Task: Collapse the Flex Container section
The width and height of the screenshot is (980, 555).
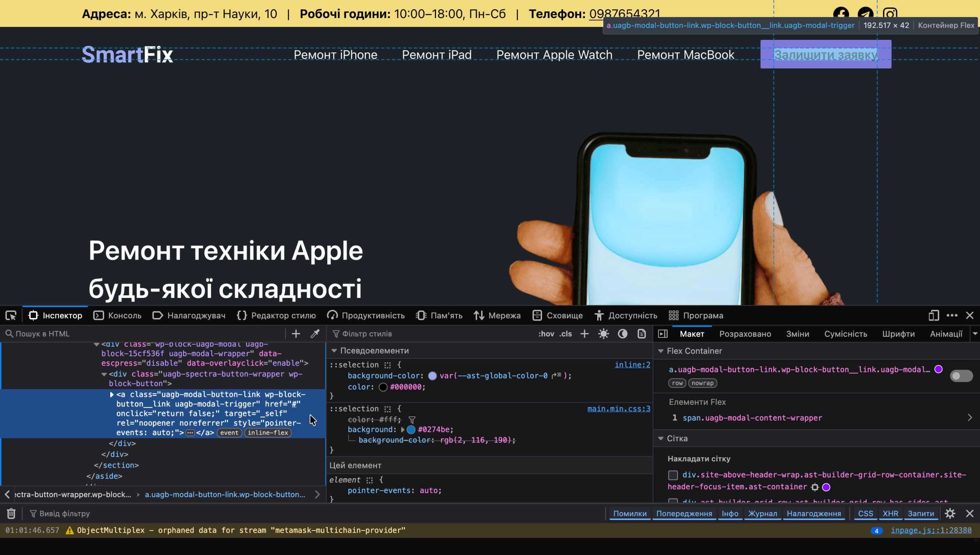Action: 661,351
